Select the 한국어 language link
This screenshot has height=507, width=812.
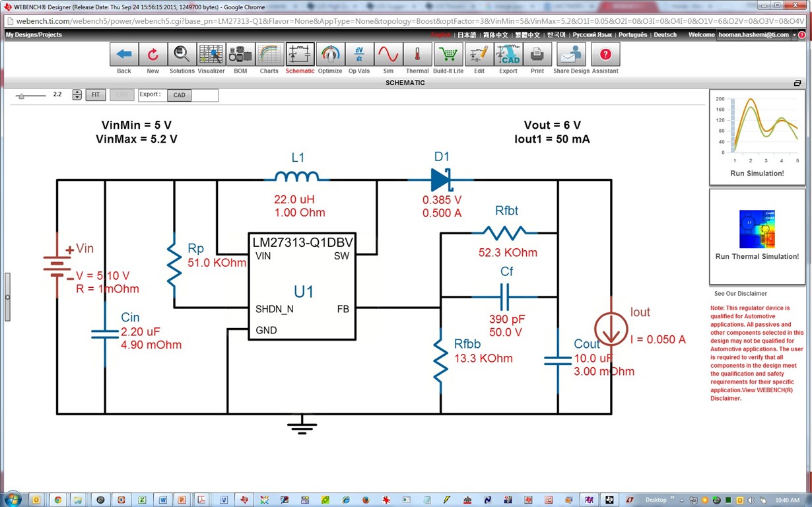tap(557, 34)
